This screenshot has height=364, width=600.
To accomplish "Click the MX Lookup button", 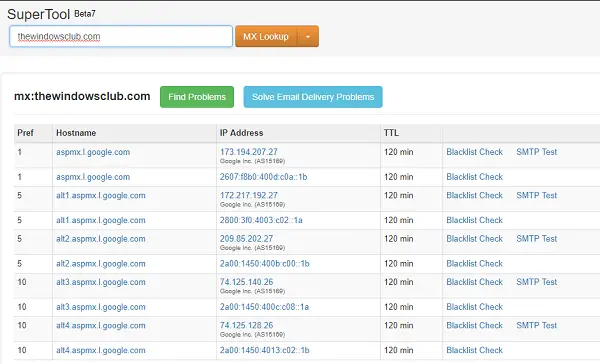I will pos(266,36).
